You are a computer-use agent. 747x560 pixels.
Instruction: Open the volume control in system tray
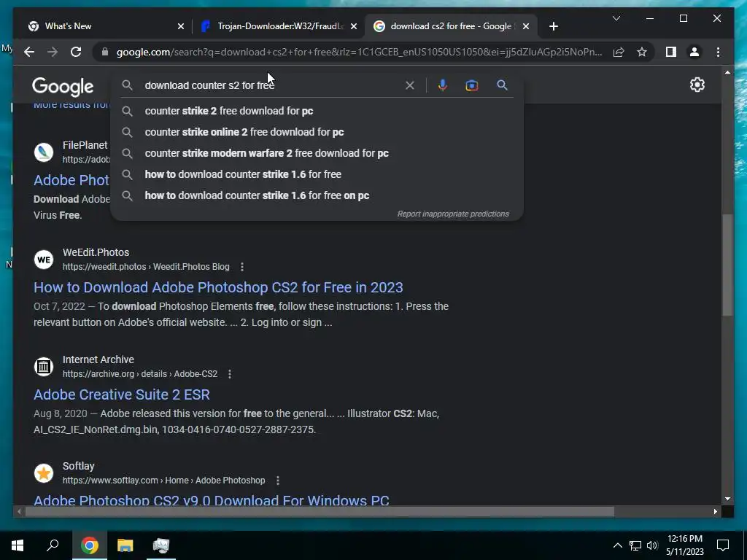pyautogui.click(x=652, y=545)
